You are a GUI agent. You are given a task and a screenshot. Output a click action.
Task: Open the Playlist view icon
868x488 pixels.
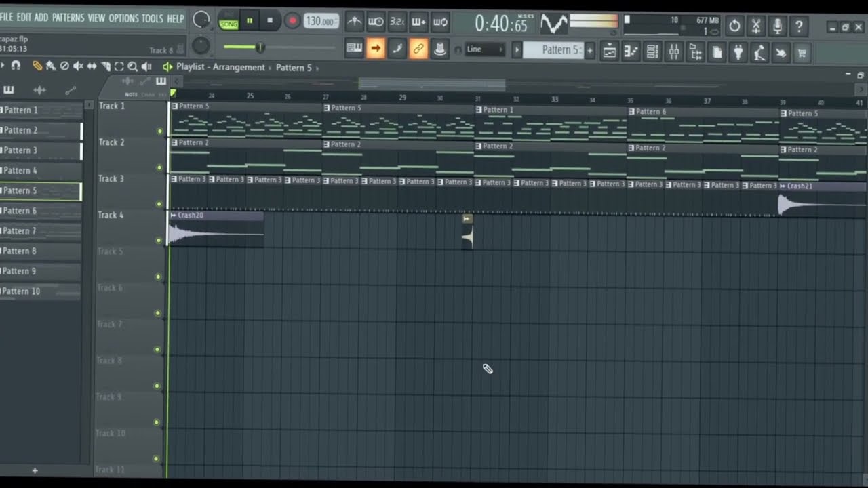pyautogui.click(x=610, y=51)
